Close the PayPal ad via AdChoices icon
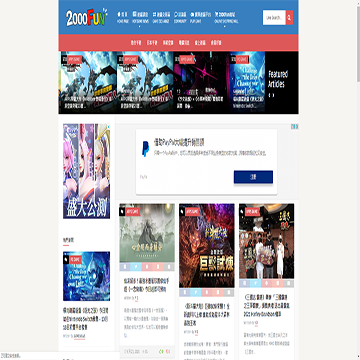This screenshot has height=360, width=360. 295,126
